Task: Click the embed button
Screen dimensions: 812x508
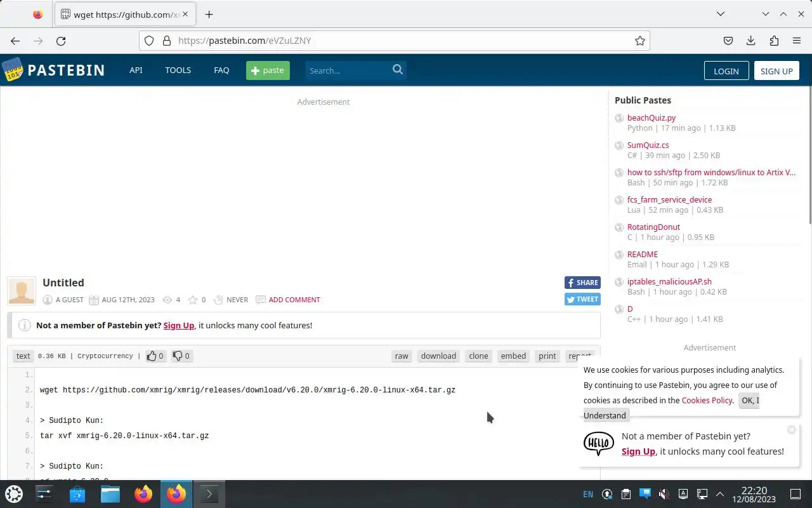Action: coord(513,356)
